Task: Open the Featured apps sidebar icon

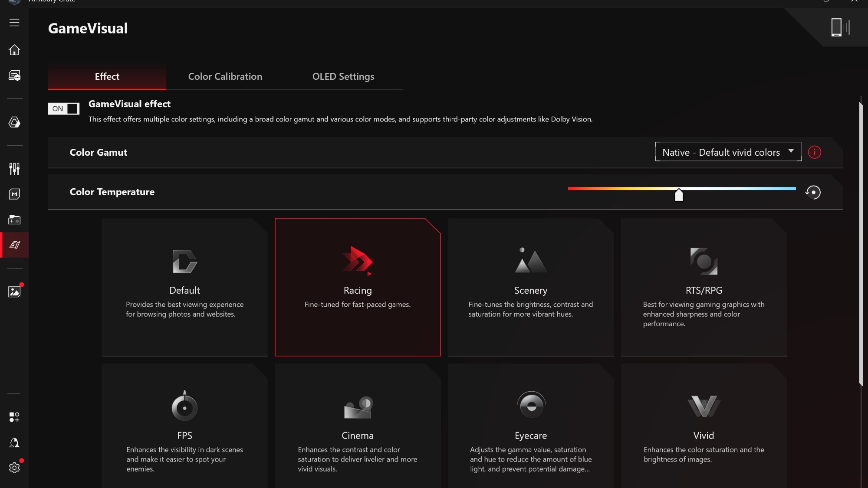Action: [x=14, y=417]
